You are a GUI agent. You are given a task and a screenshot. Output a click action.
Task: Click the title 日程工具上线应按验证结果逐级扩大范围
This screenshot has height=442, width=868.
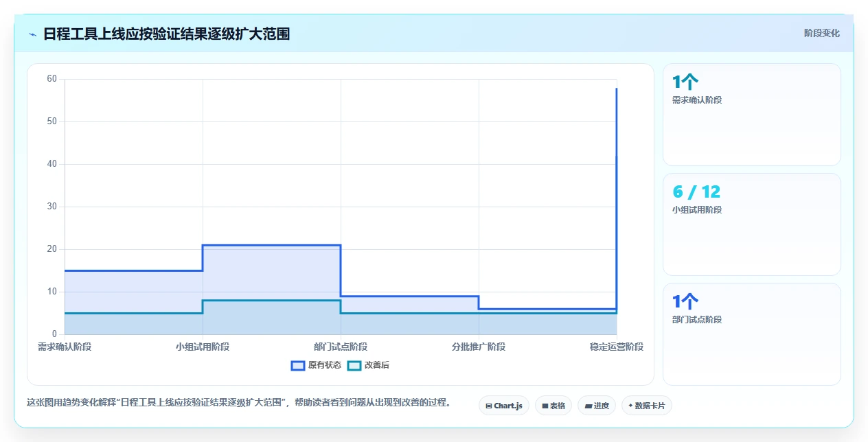166,34
